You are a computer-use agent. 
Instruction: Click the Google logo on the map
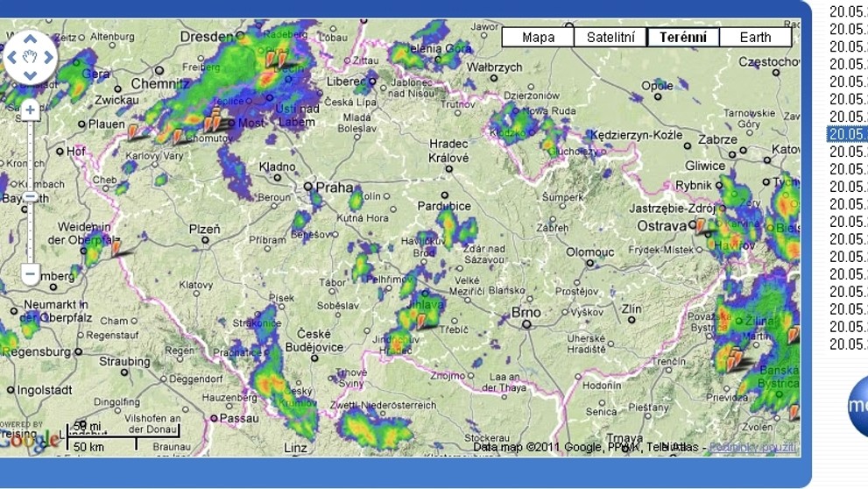pos(29,442)
